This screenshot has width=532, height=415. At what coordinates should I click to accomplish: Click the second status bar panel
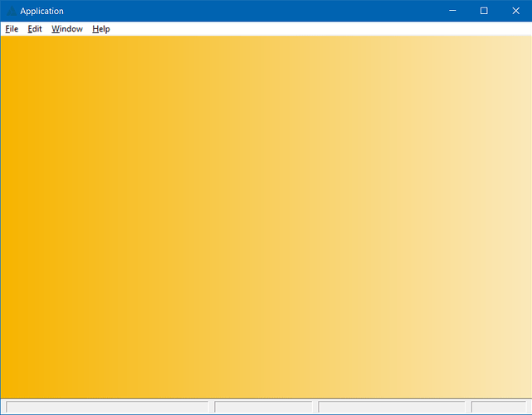(263, 407)
